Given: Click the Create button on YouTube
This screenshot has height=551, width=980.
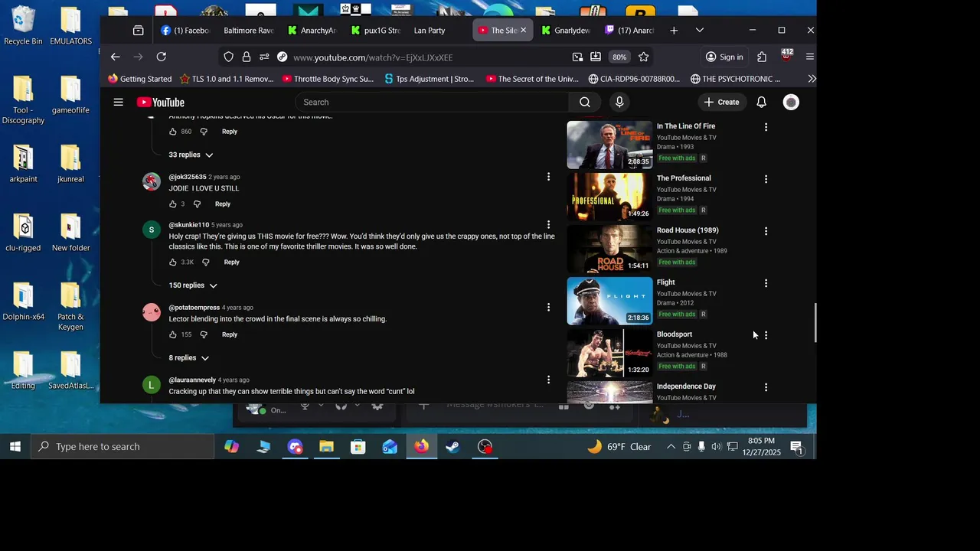Looking at the screenshot, I should (x=721, y=103).
